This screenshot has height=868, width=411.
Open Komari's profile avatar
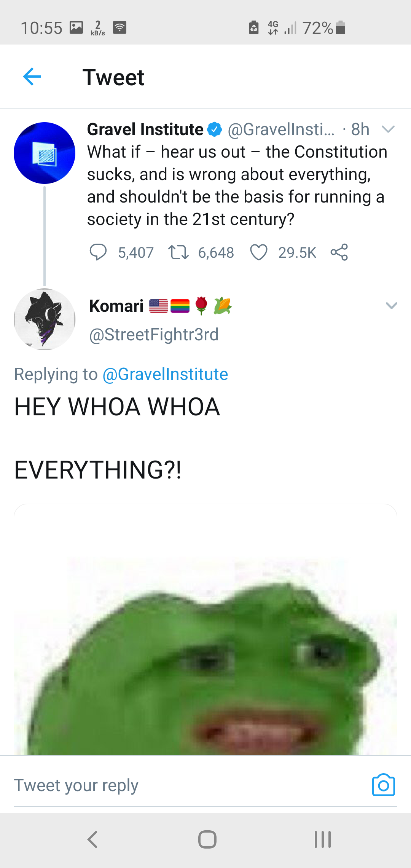[45, 319]
